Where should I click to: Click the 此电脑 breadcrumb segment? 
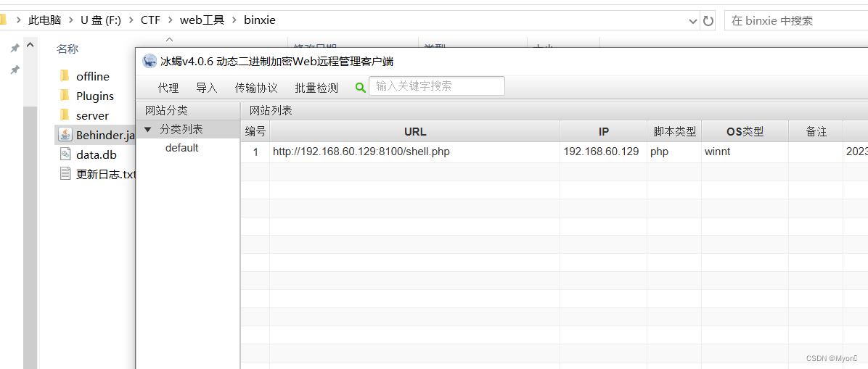tap(44, 20)
